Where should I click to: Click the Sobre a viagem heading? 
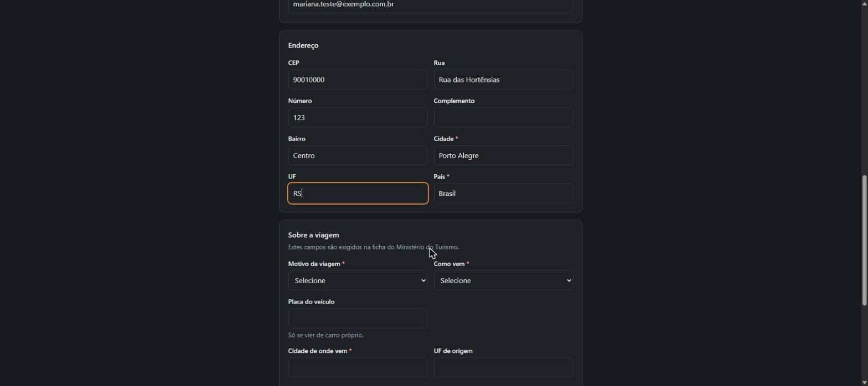(x=313, y=235)
